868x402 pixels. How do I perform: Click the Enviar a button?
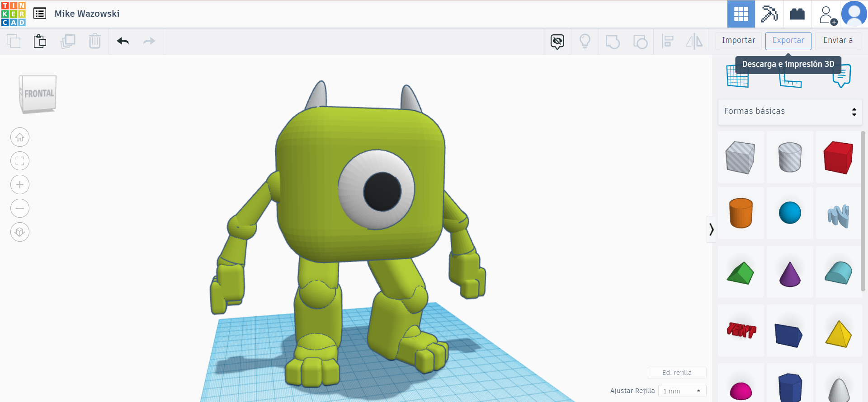point(838,41)
